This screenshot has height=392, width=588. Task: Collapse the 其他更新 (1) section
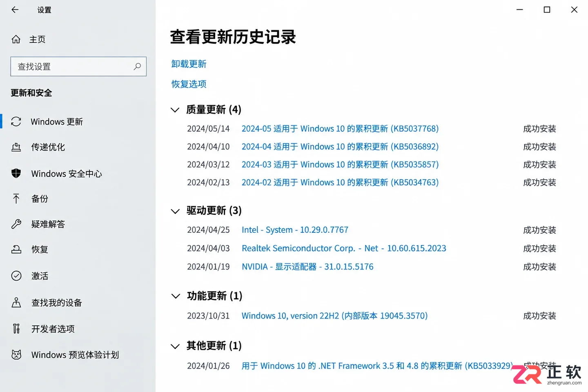click(x=175, y=346)
